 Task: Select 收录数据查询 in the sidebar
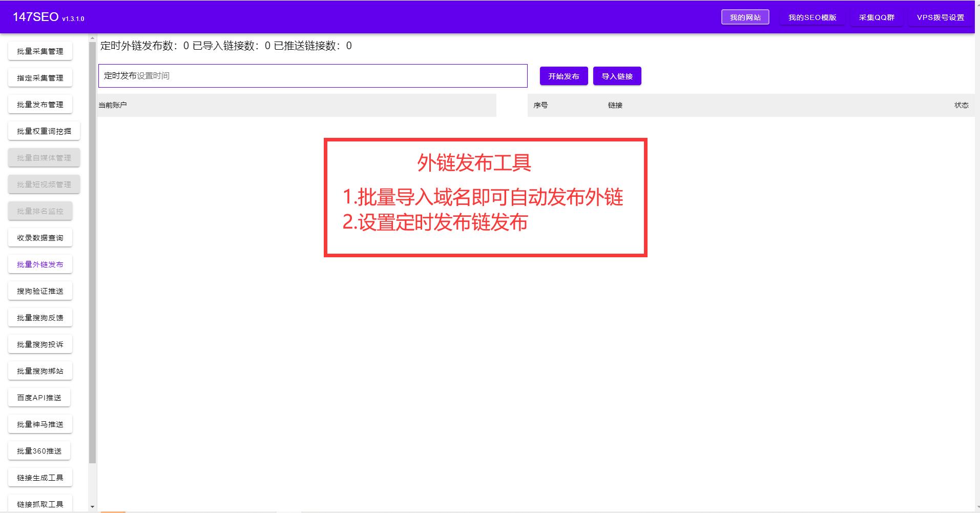[40, 237]
